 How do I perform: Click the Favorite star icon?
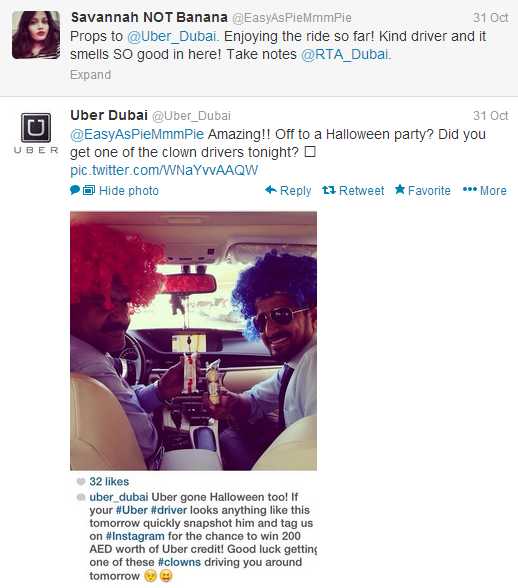pos(400,189)
